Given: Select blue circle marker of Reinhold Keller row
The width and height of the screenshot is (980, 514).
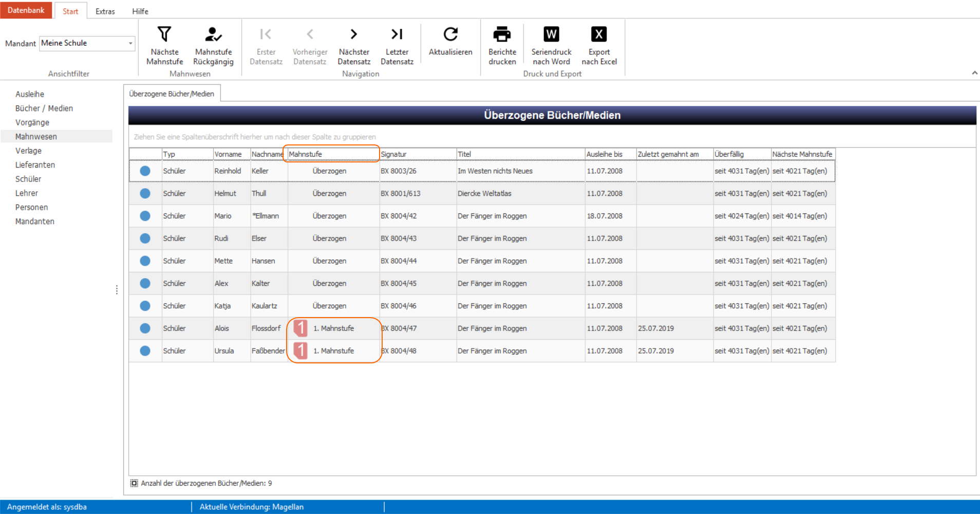Looking at the screenshot, I should pos(145,171).
